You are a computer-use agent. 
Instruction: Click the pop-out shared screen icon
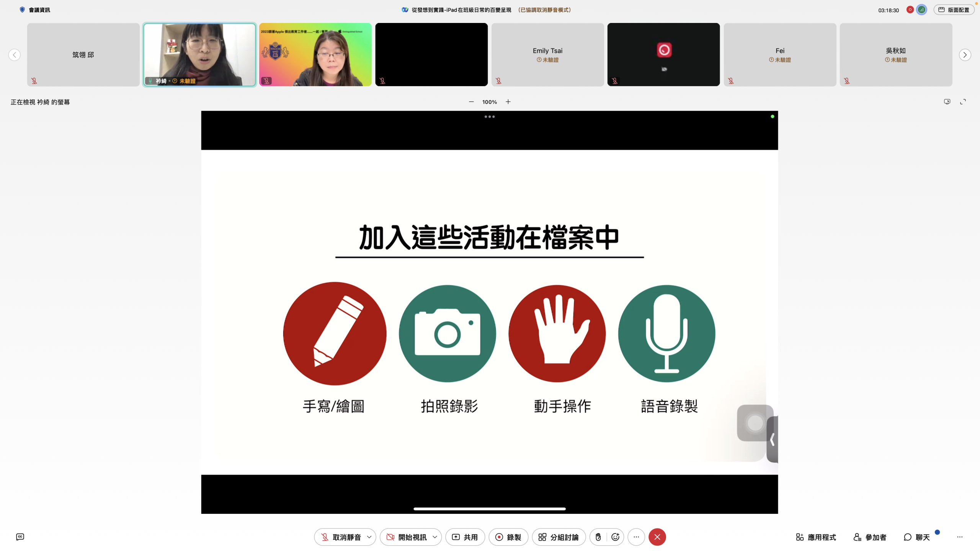pyautogui.click(x=947, y=102)
